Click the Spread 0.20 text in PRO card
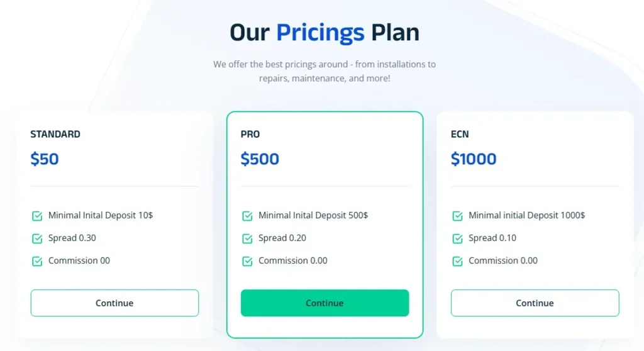Screen dimensions: 644x351 pos(282,238)
